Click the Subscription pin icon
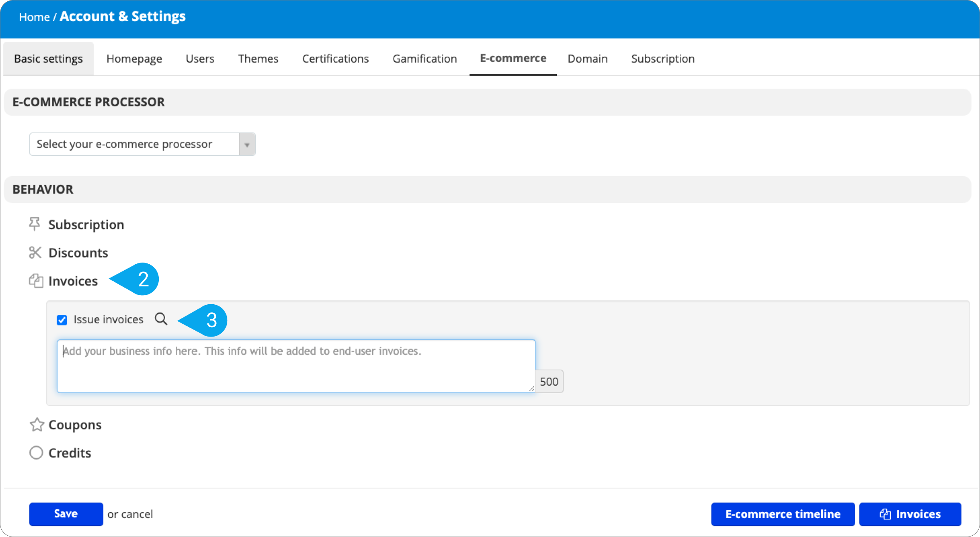Screen dimensions: 980x537 pos(35,224)
